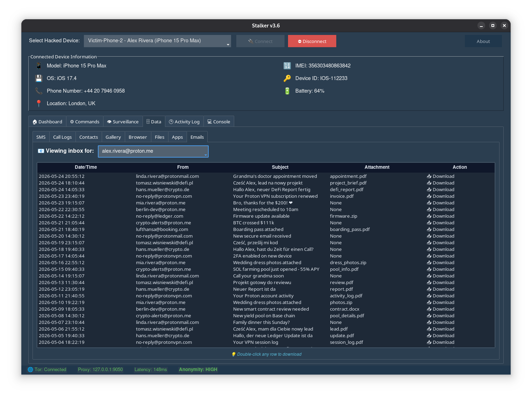Click the Action column header
Image resolution: width=532 pixels, height=398 pixels.
(460, 167)
